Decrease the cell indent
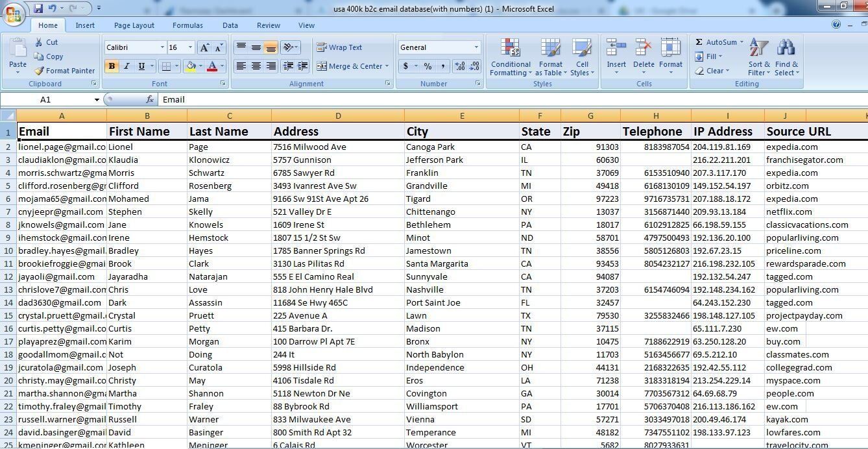This screenshot has height=449, width=868. [288, 66]
